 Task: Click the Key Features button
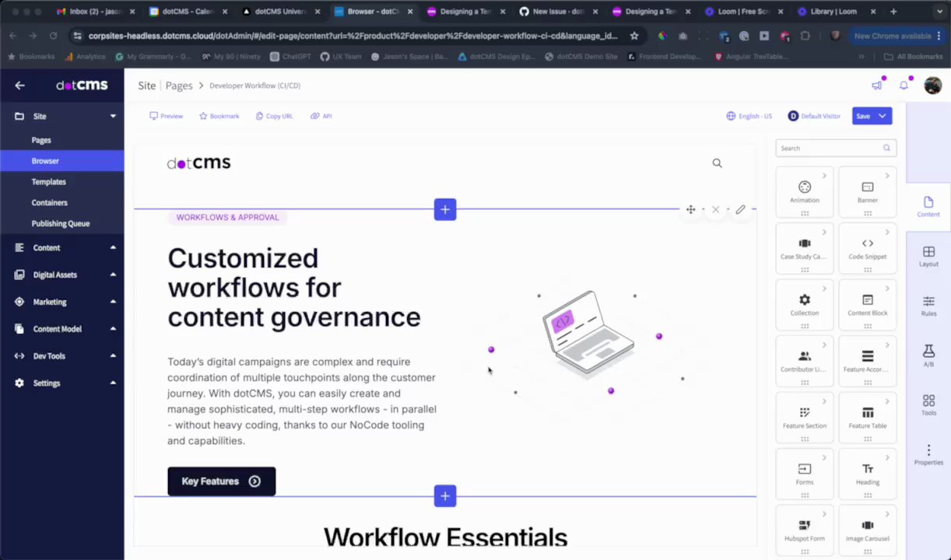221,481
